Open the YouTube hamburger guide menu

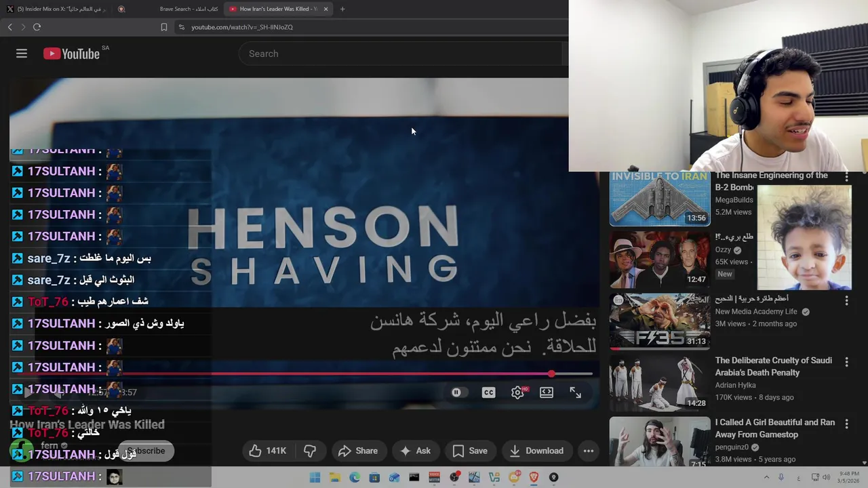(x=22, y=54)
